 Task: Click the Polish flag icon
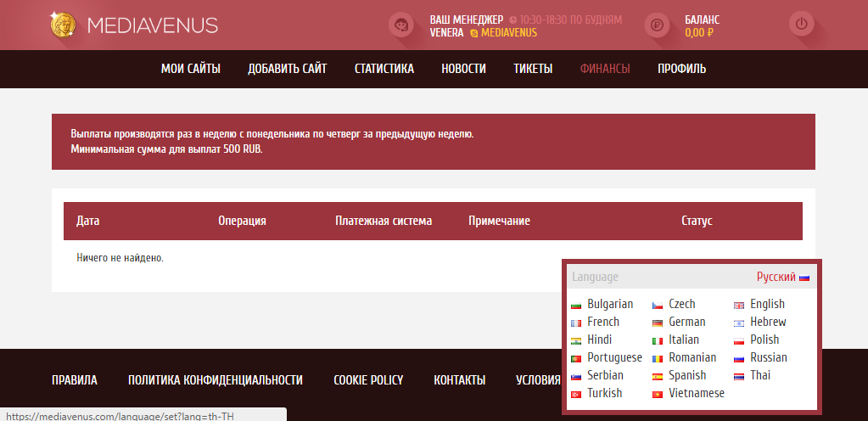739,340
